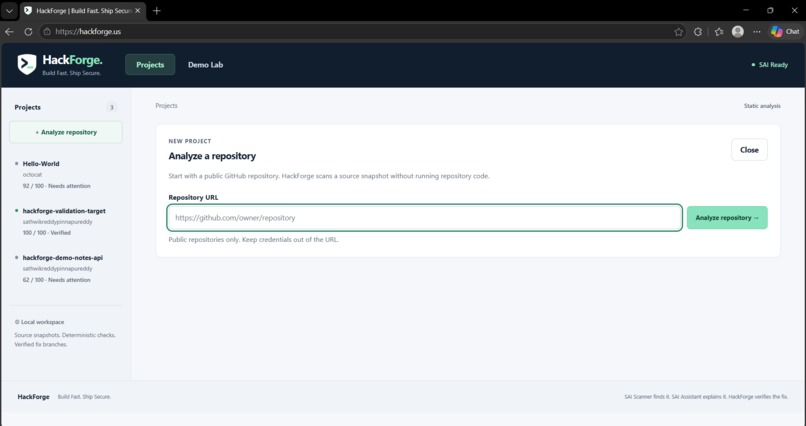Screen dimensions: 806x426
Task: Click the footer HackForge brand name
Action: [33, 397]
